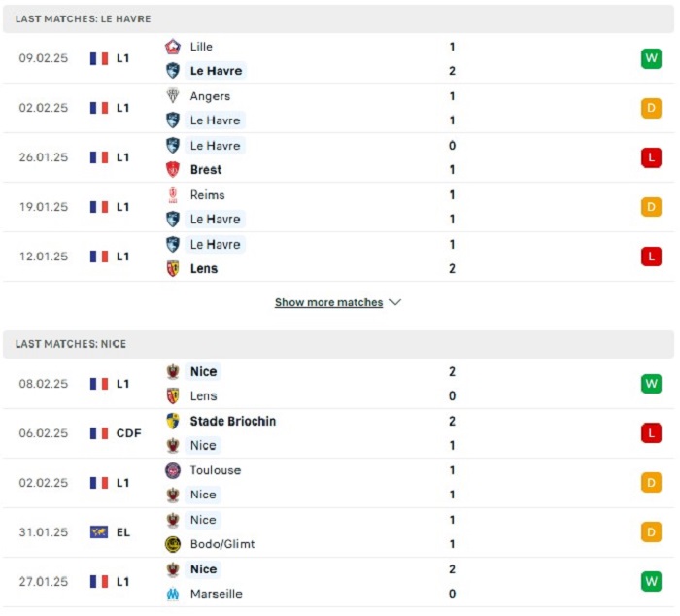
Task: Click red L badge for Brest match
Action: click(x=651, y=157)
